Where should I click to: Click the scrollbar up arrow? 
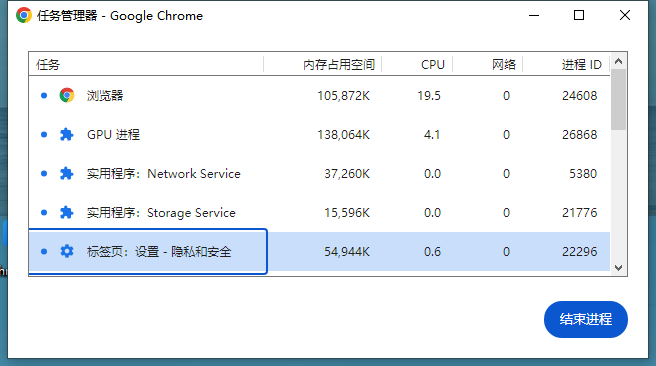[618, 61]
